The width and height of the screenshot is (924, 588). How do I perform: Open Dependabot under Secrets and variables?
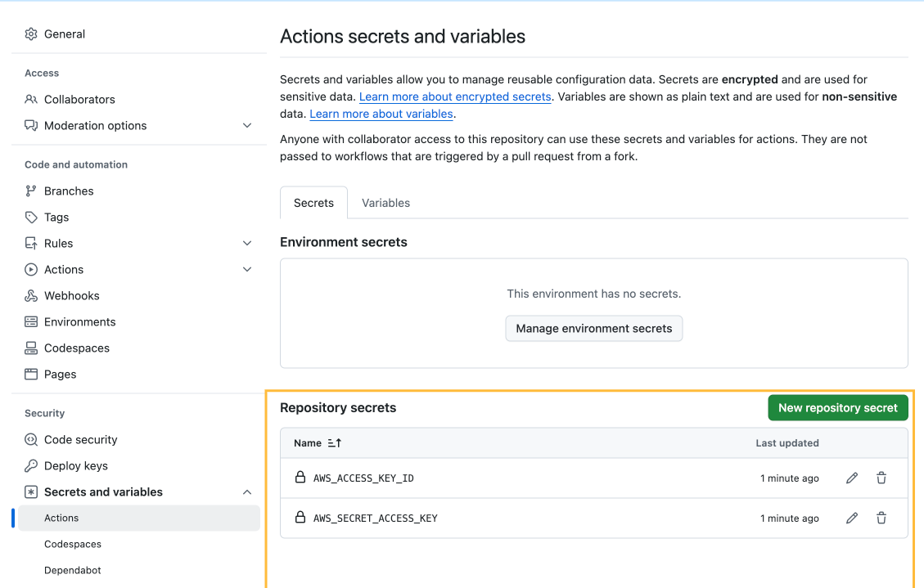coord(71,569)
